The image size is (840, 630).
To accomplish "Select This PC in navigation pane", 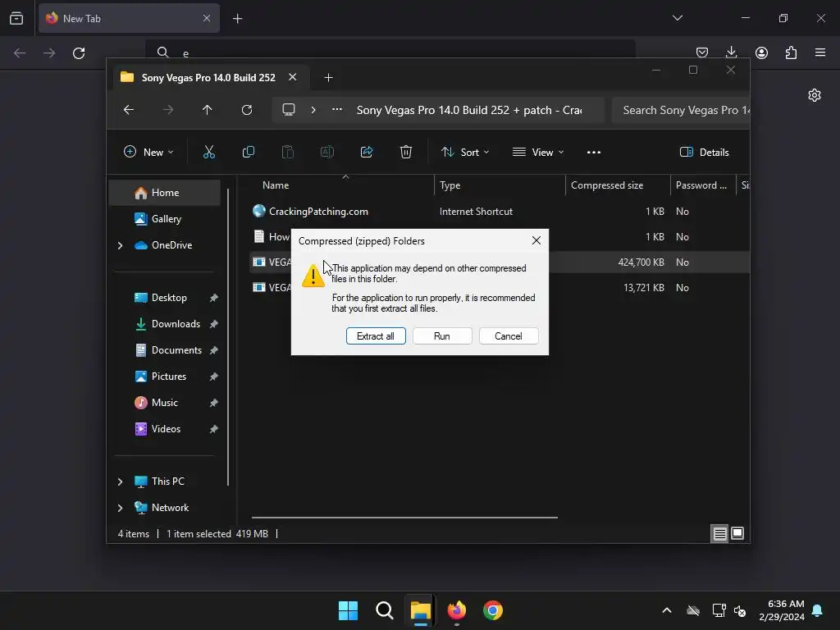I will pyautogui.click(x=167, y=481).
